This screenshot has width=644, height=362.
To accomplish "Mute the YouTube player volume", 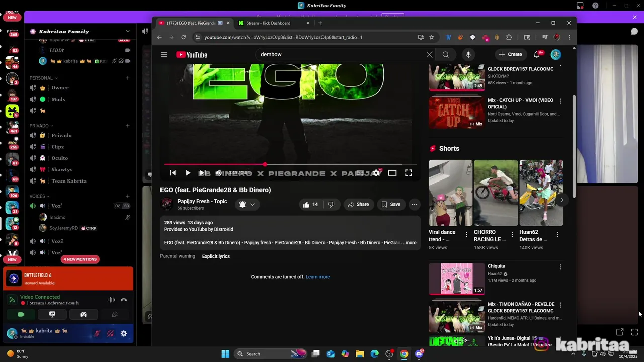I will (x=218, y=173).
